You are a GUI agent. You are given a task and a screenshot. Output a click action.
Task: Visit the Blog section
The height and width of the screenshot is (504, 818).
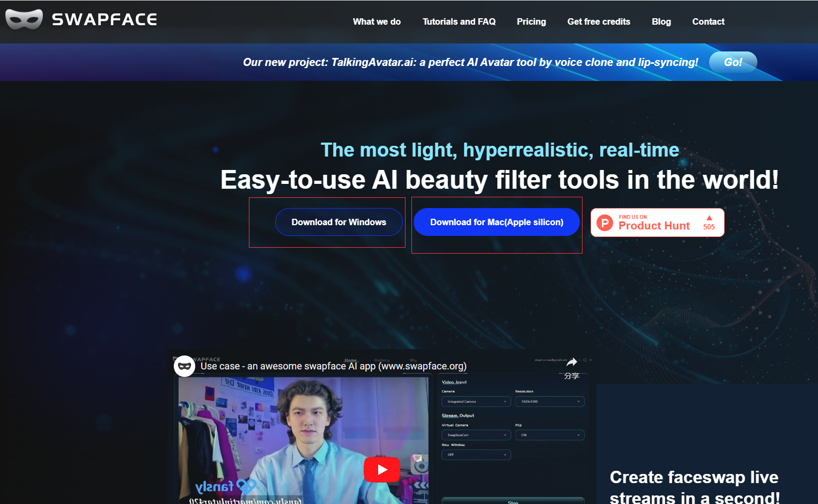(661, 21)
